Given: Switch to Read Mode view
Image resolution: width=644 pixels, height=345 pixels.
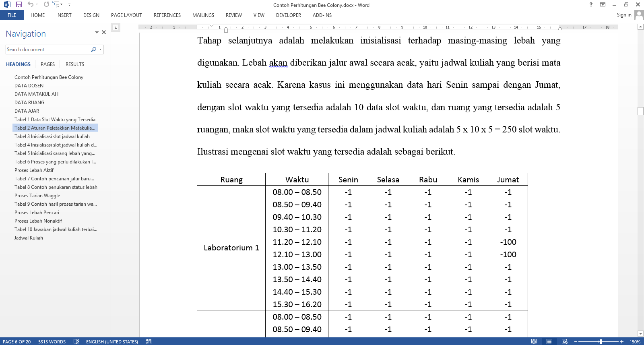Looking at the screenshot, I should click(x=534, y=342).
